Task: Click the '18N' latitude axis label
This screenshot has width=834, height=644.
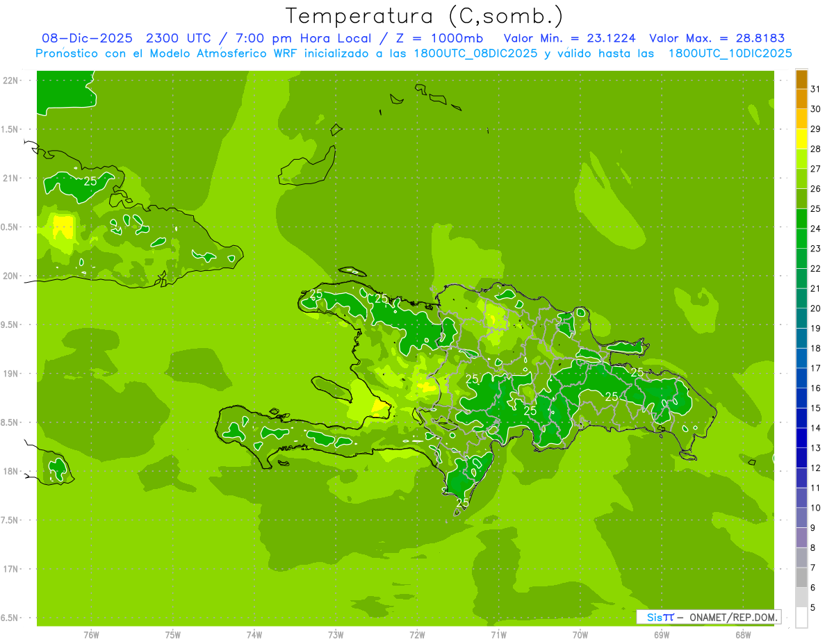Action: tap(10, 471)
